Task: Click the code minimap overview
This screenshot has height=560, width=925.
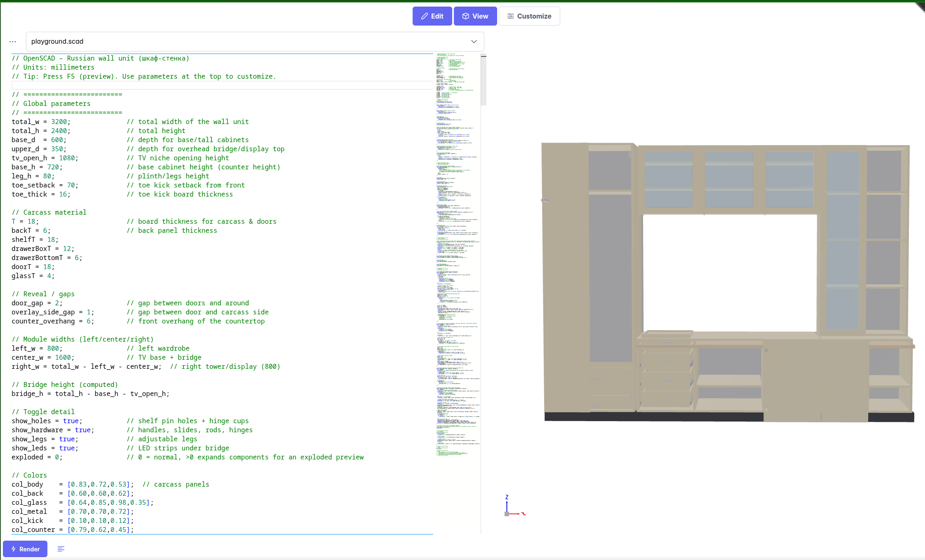Action: [x=458, y=247]
